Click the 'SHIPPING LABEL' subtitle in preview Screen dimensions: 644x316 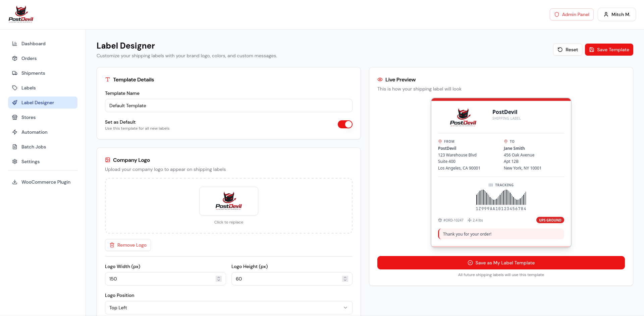(x=506, y=118)
